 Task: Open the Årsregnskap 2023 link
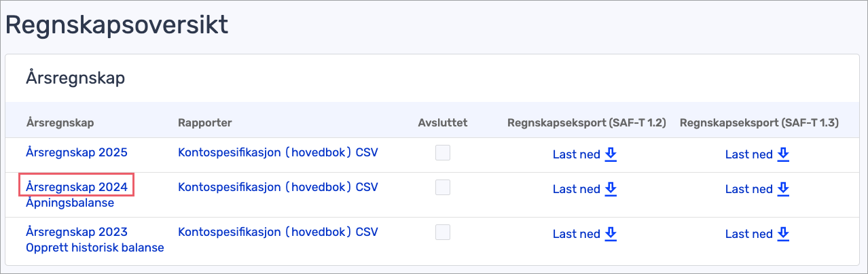pyautogui.click(x=77, y=232)
